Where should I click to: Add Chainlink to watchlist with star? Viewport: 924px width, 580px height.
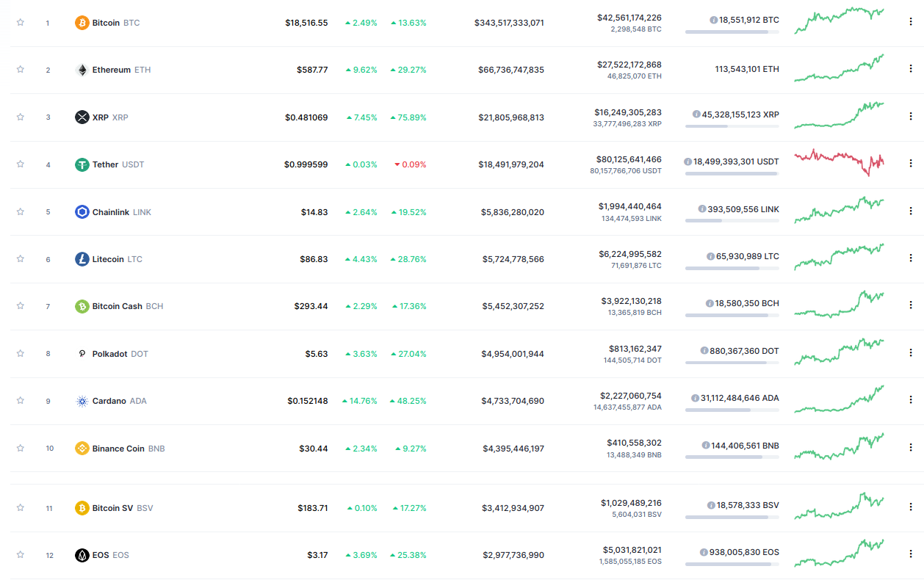(21, 211)
